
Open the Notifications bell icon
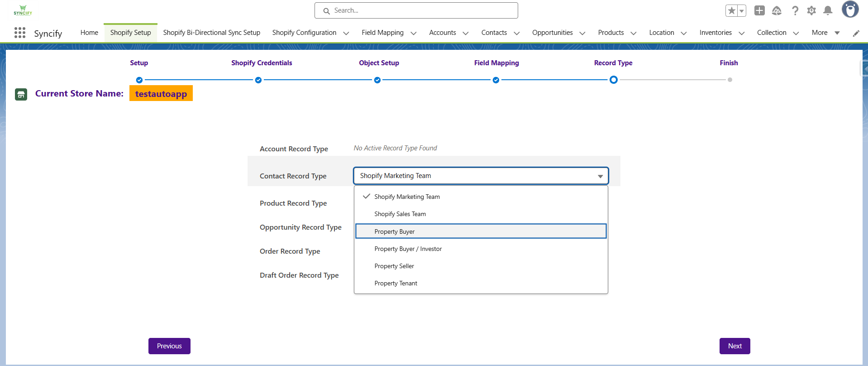pos(828,10)
